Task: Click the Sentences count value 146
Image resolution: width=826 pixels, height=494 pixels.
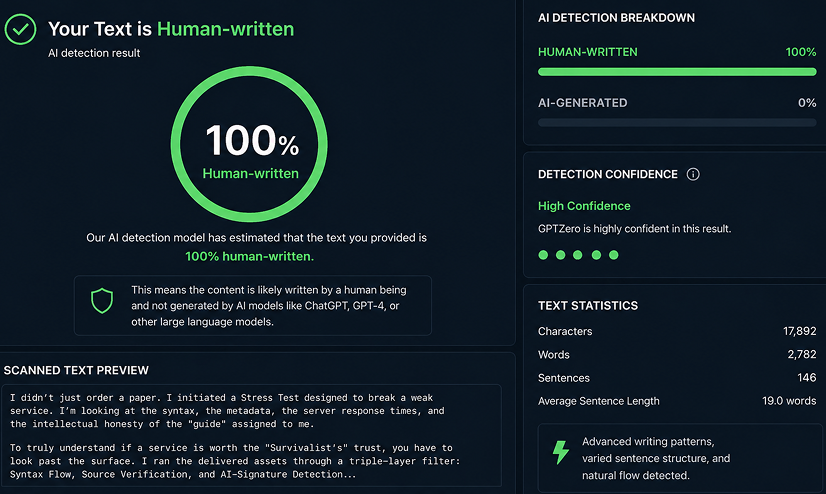Action: [x=807, y=378]
